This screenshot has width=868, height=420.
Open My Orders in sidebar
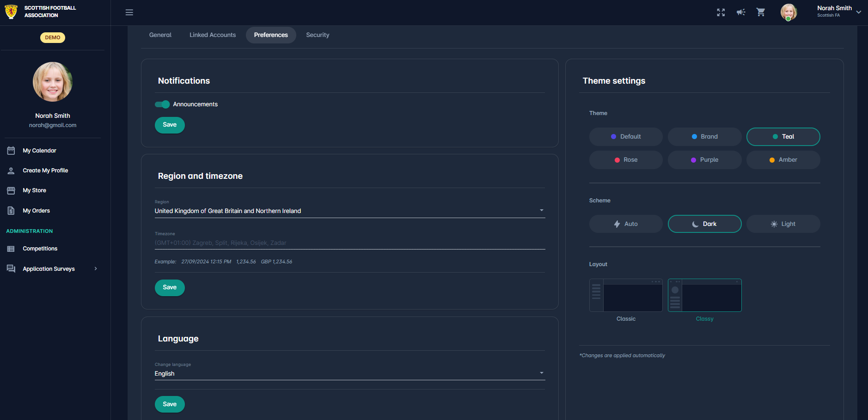pos(36,211)
